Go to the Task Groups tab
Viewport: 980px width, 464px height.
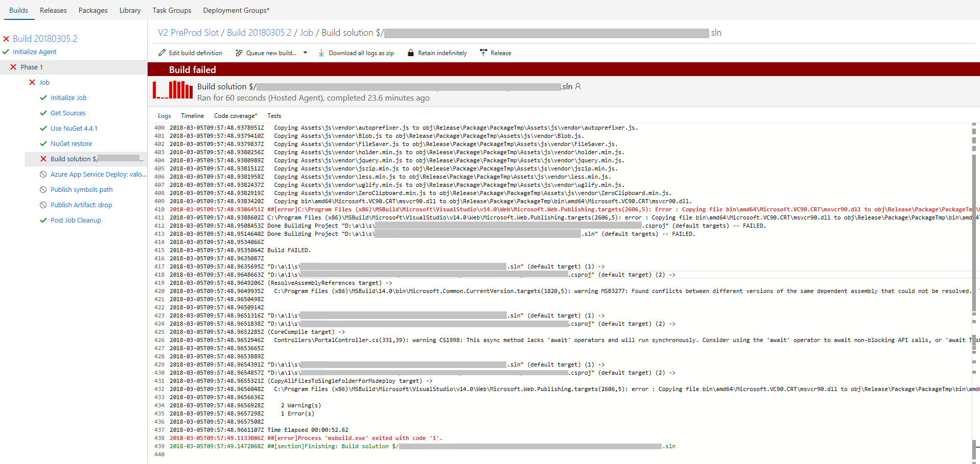click(x=172, y=10)
